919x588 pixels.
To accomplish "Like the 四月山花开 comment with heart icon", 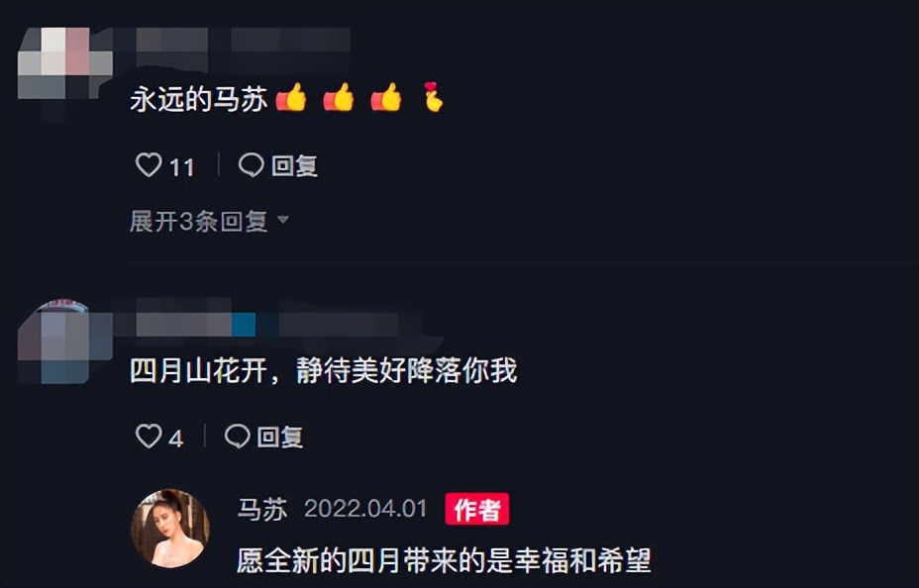I will click(x=149, y=436).
